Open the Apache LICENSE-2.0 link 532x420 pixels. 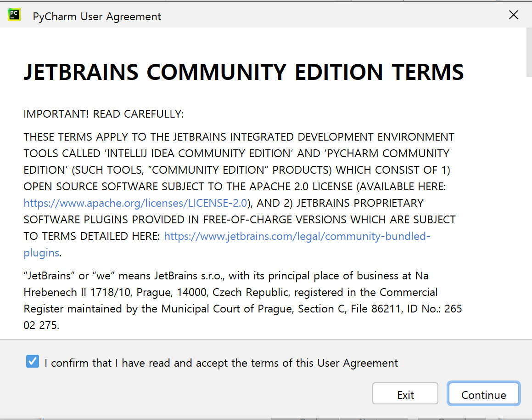tap(135, 203)
